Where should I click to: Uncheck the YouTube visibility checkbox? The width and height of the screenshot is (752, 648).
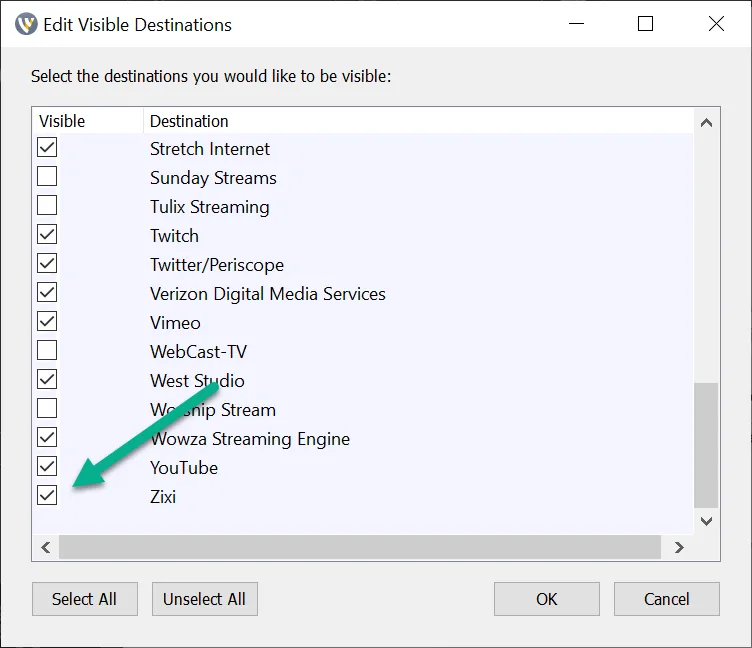point(47,466)
